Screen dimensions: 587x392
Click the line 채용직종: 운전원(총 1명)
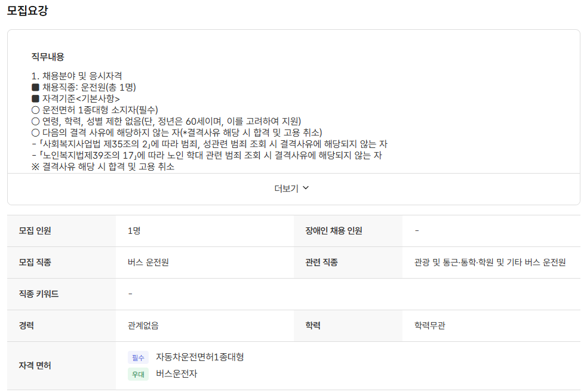click(88, 87)
